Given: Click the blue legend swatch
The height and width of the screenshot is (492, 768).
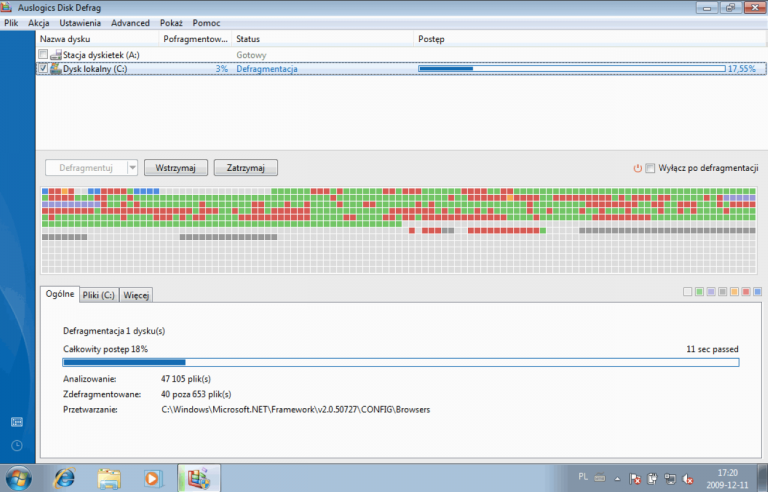Looking at the screenshot, I should (x=757, y=292).
